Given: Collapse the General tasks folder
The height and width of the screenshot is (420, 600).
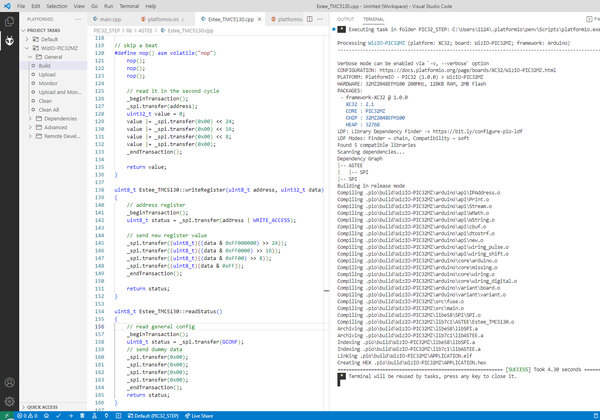Looking at the screenshot, I should click(x=30, y=57).
